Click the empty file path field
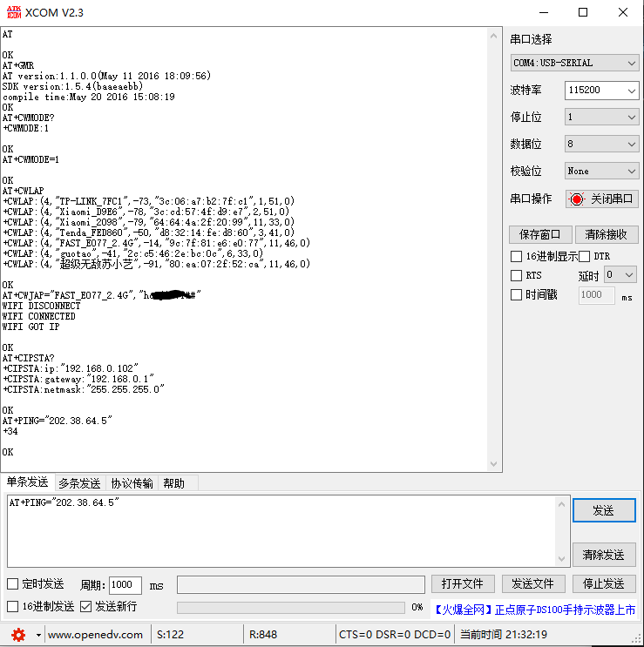Viewport: 644px width, 647px height. pos(301,584)
